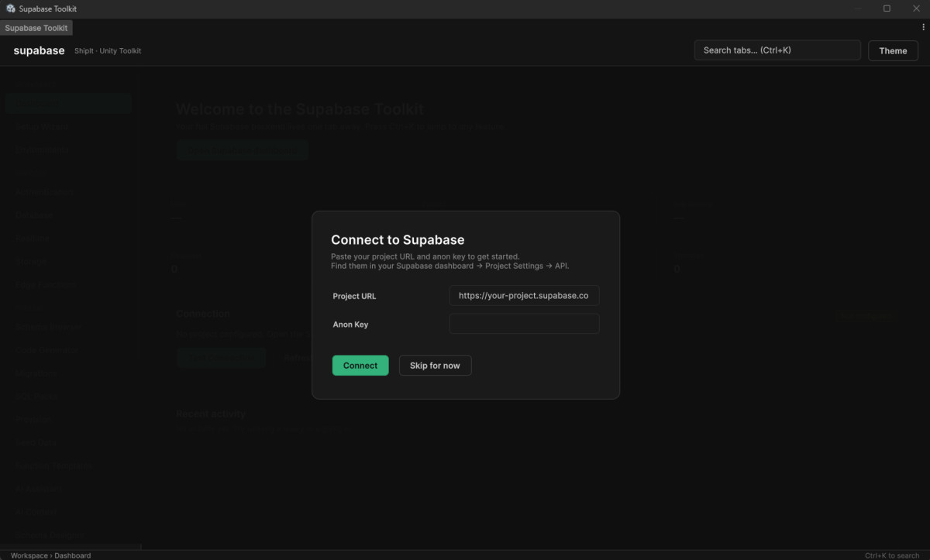
Task: Click the Workspace › Dashboard breadcrumb
Action: (50, 555)
